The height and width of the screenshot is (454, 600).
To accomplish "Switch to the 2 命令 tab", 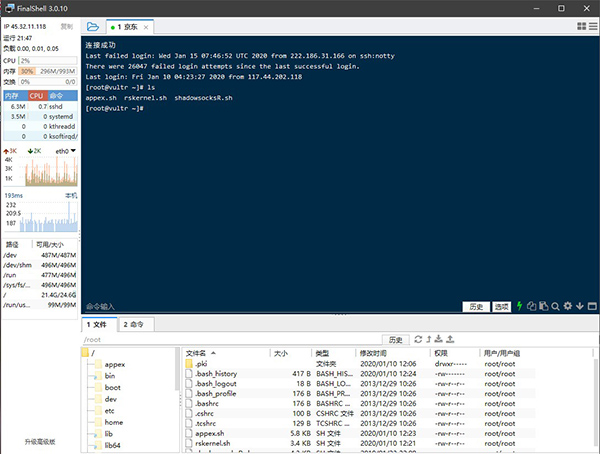I will tap(136, 324).
